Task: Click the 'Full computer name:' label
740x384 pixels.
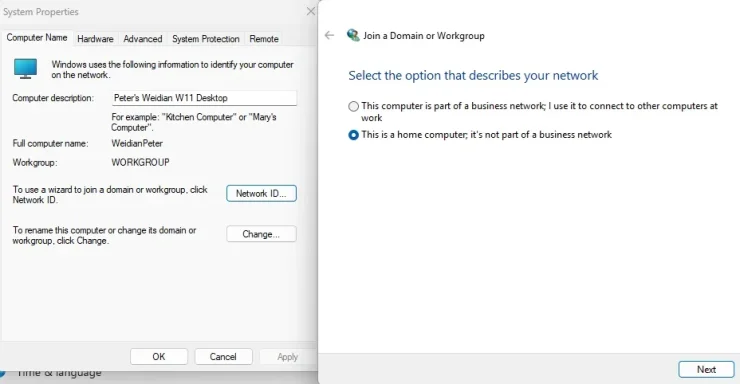Action: tap(50, 143)
